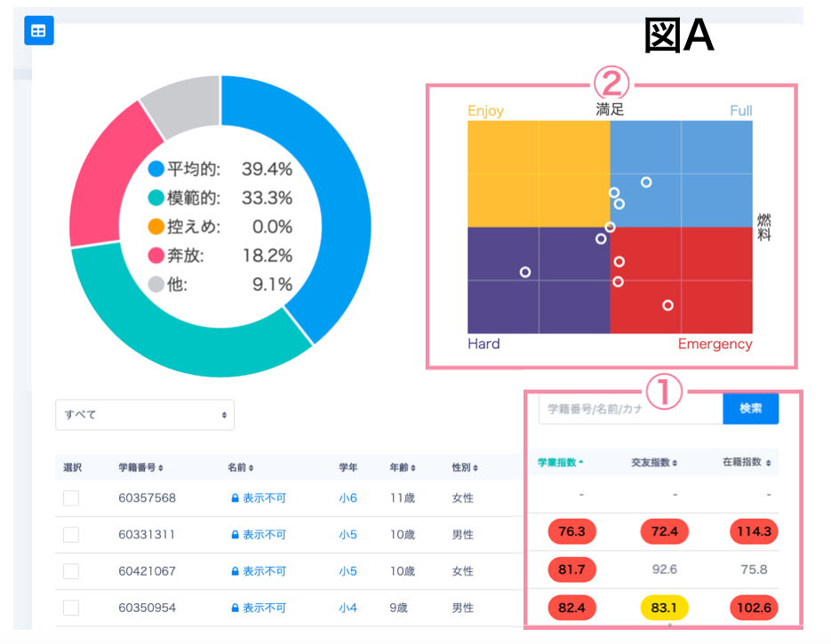Image resolution: width=831 pixels, height=644 pixels.
Task: Click the red 81.7 score badge
Action: coord(571,569)
